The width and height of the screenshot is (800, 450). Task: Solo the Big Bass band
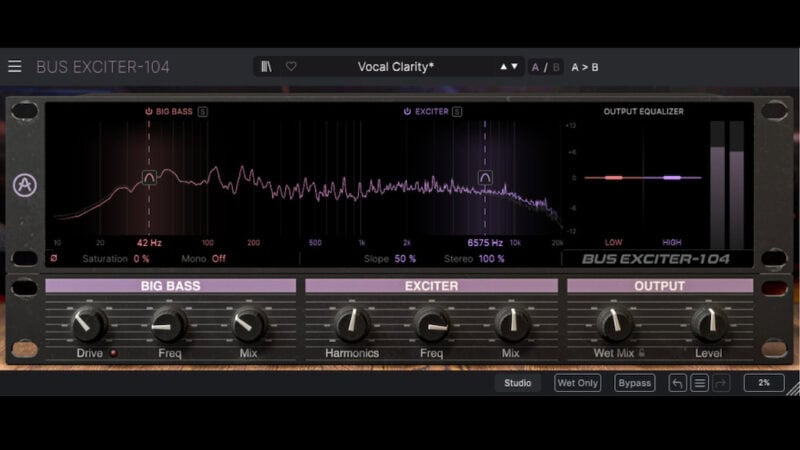[203, 111]
